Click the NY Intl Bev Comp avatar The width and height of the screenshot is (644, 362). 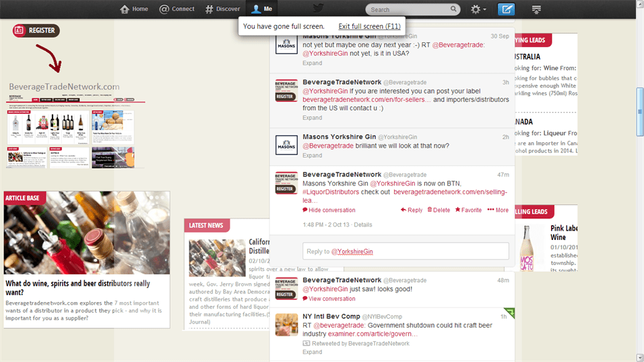[286, 325]
